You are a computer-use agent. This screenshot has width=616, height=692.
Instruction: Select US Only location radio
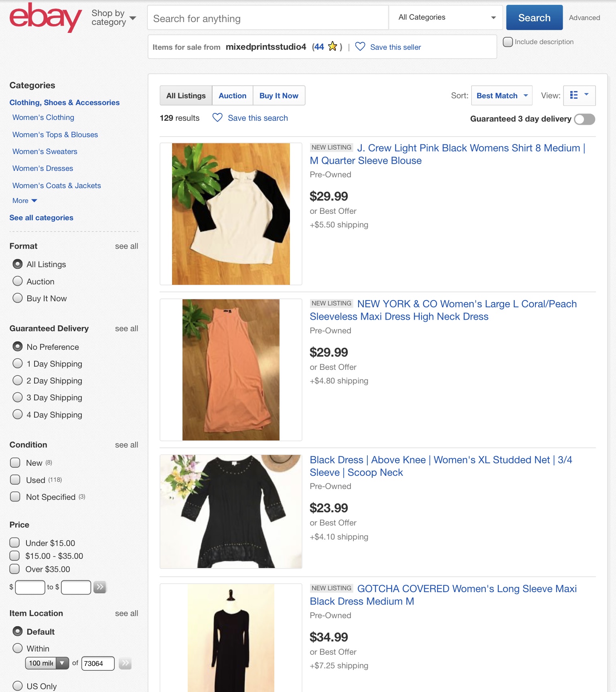tap(18, 686)
